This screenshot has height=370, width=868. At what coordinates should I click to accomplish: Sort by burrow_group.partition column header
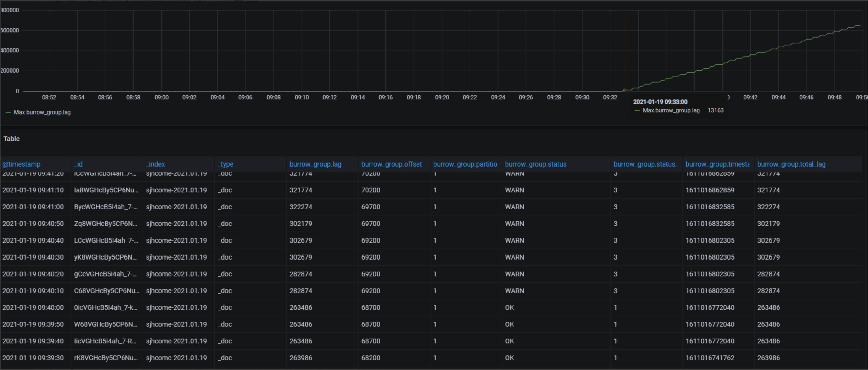coord(465,164)
